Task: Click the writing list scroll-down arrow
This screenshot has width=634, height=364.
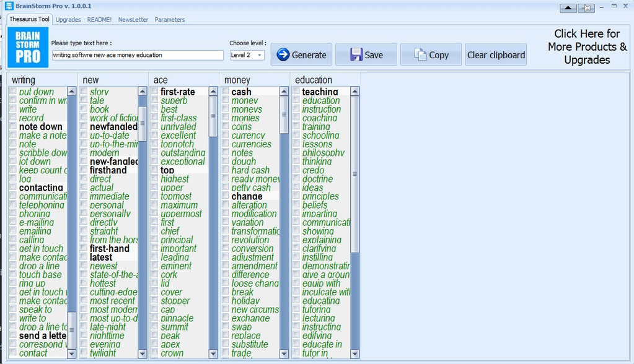Action: click(71, 353)
